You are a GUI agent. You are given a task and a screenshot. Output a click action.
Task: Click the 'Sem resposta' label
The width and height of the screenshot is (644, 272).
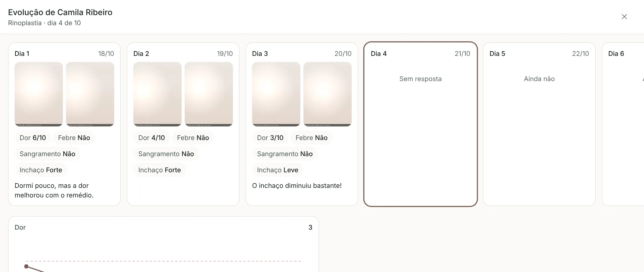click(x=421, y=79)
